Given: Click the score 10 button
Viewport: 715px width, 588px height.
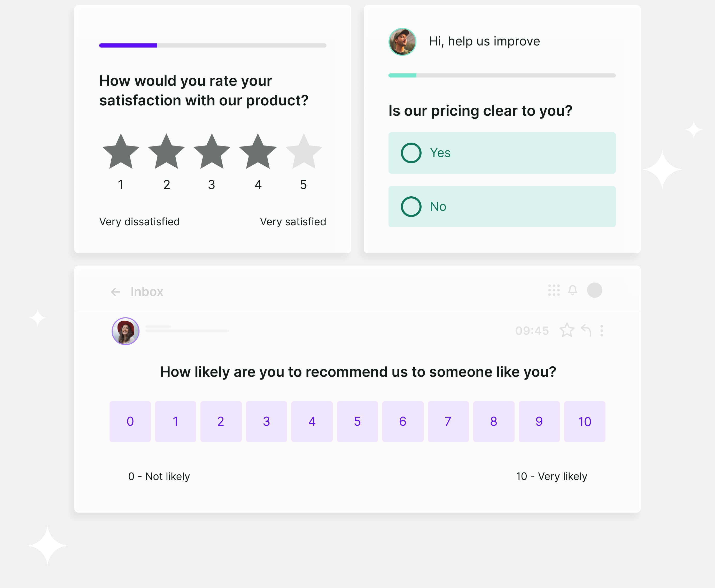Looking at the screenshot, I should click(585, 421).
